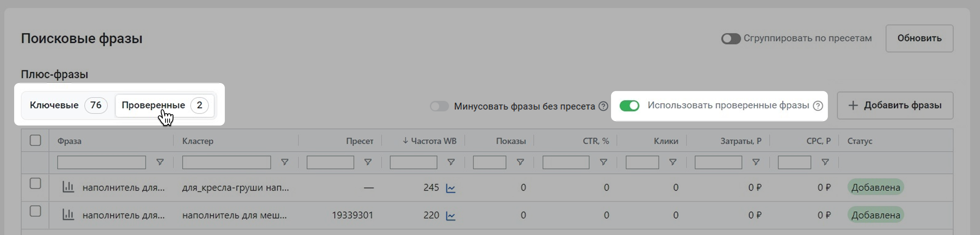Image resolution: width=980 pixels, height=235 pixels.
Task: Switch to the Ключевые tab
Action: click(x=68, y=105)
